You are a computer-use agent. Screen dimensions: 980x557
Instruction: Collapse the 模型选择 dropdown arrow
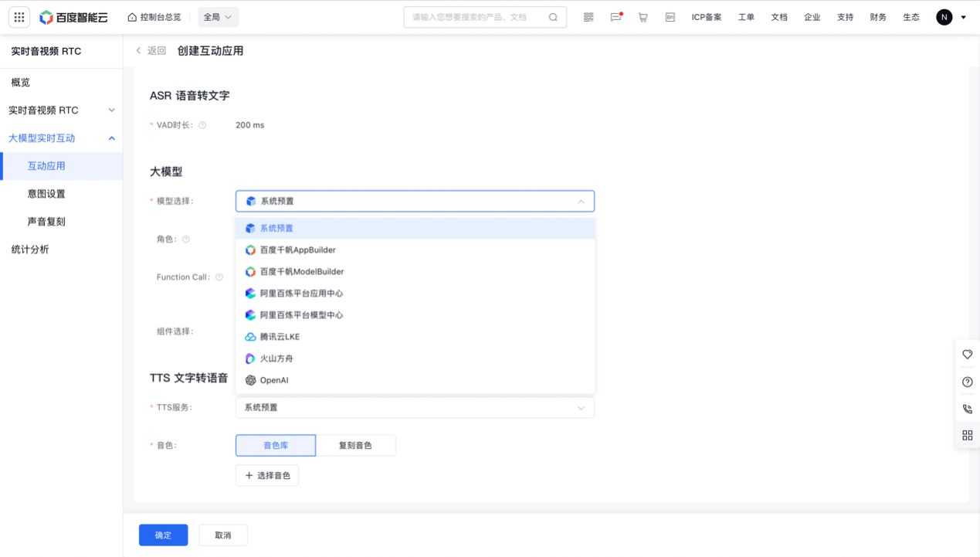pyautogui.click(x=581, y=202)
